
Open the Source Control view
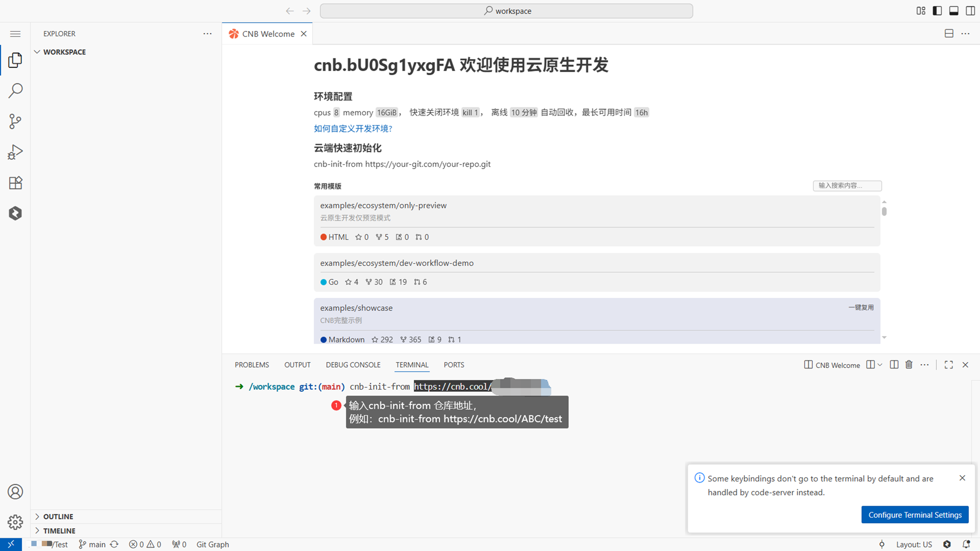(x=15, y=121)
